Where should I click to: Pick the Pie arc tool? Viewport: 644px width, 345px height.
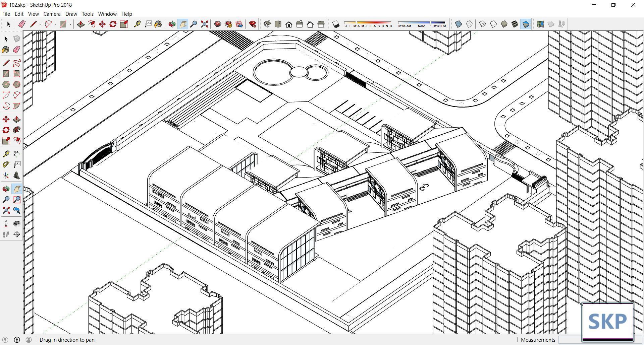[x=17, y=106]
